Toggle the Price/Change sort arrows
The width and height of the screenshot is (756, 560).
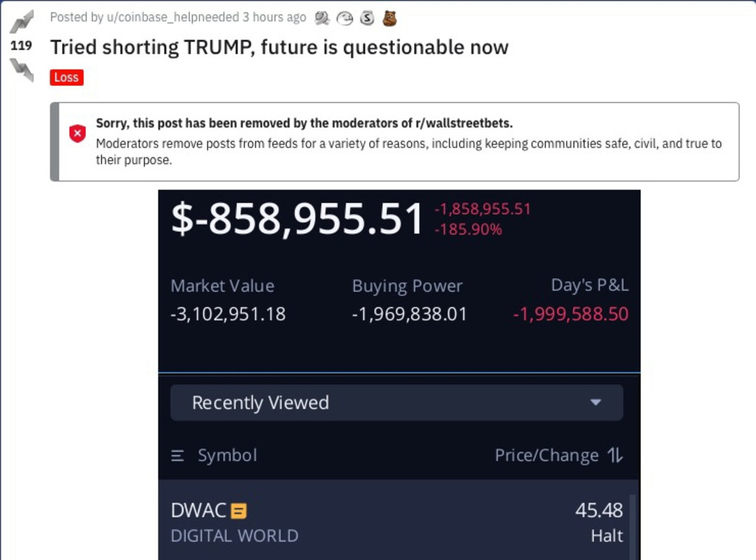615,456
